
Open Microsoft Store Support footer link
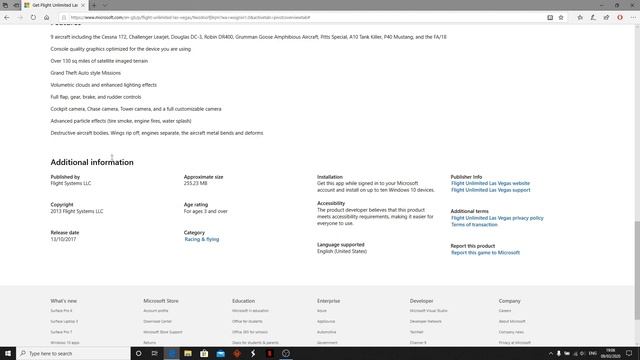[163, 332]
